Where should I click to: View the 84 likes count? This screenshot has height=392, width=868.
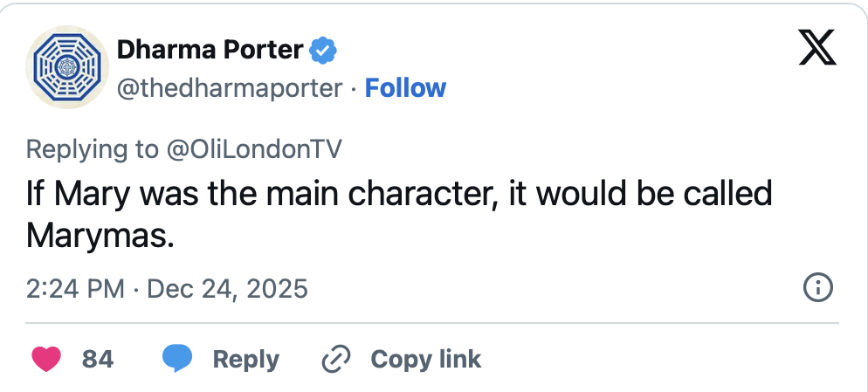[x=97, y=359]
